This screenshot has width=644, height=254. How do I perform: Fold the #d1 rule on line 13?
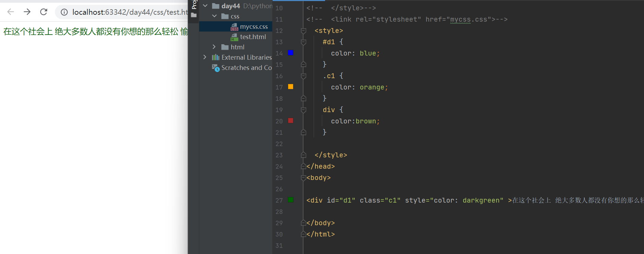303,42
